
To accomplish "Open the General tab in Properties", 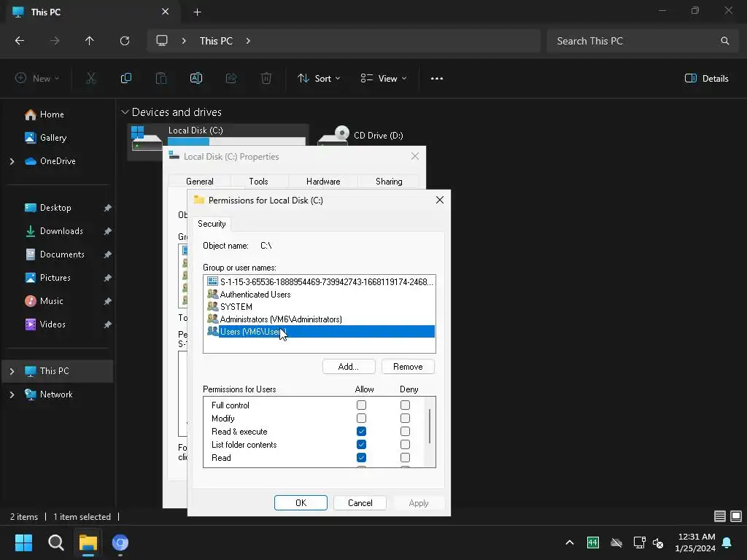I will 200,182.
